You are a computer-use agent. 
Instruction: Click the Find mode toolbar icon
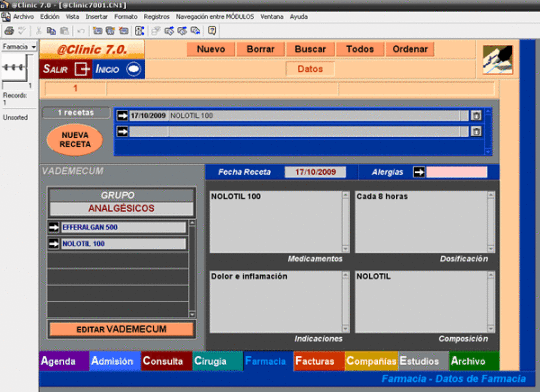pos(139,31)
